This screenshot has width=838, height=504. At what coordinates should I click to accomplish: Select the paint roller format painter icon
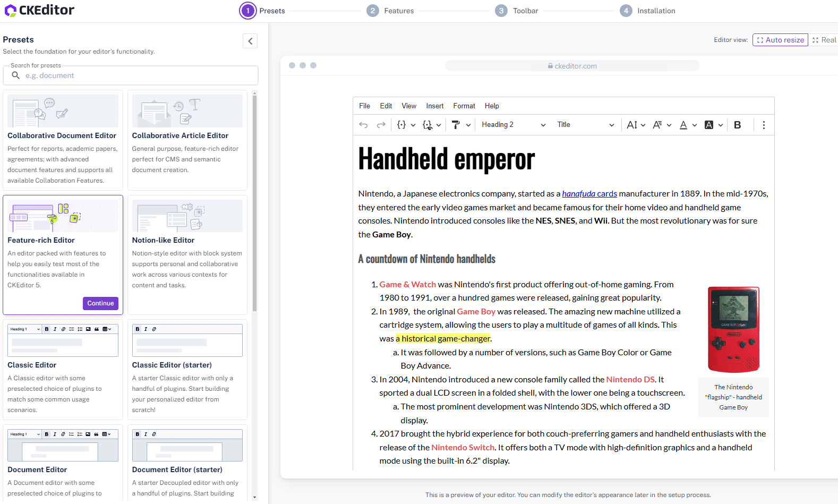456,125
